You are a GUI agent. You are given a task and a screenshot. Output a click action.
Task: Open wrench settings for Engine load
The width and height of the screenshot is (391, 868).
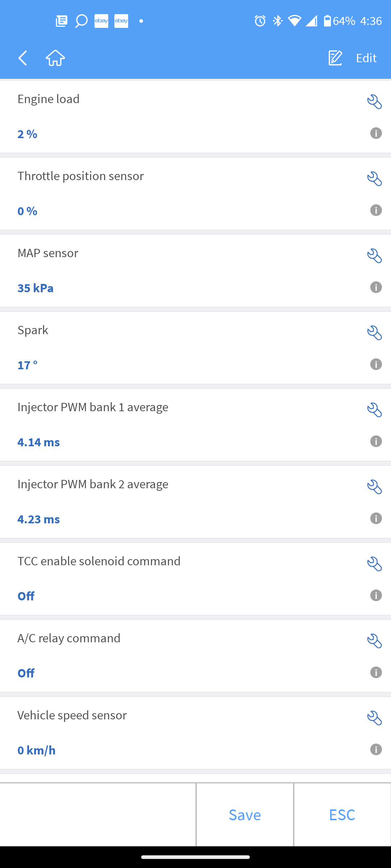point(374,102)
